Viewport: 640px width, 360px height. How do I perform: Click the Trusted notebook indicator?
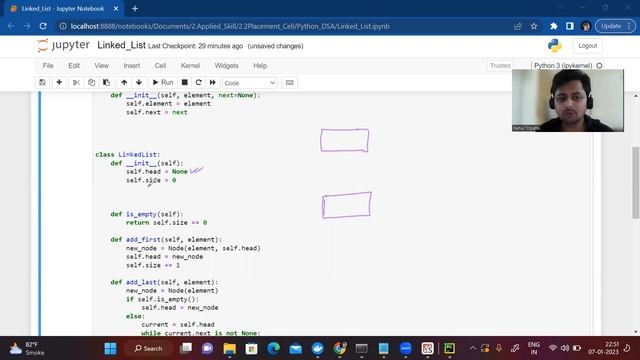coord(500,66)
